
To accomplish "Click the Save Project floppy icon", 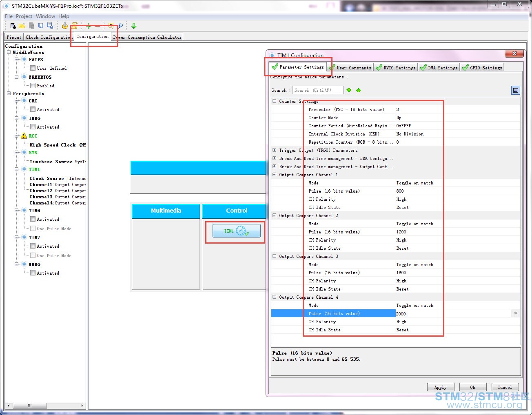I will pos(41,26).
